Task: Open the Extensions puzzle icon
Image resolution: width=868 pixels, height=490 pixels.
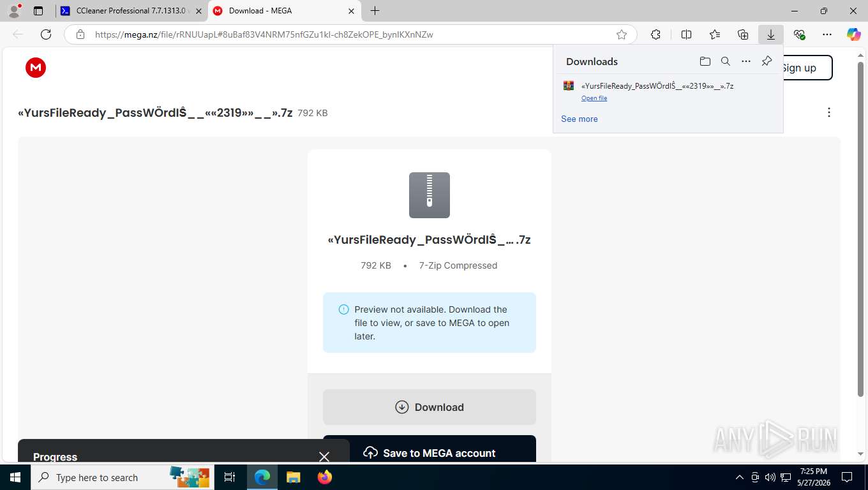Action: coord(655,34)
